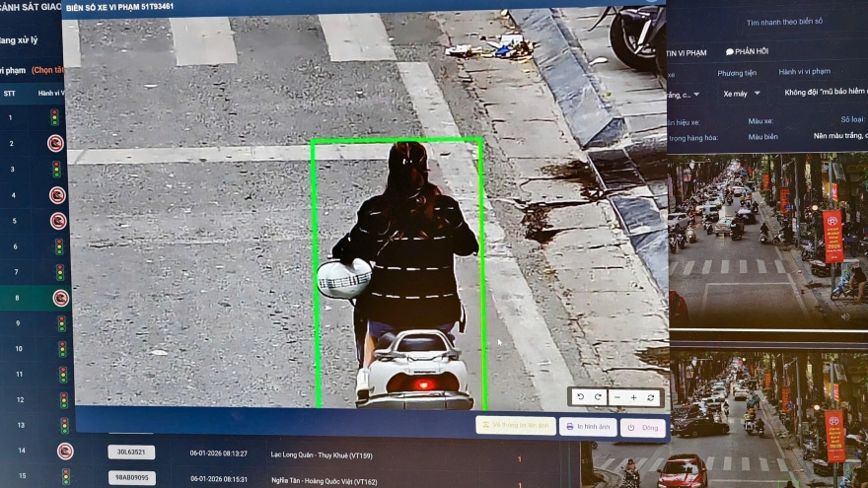
Task: Open the 'Chọn tất' selector in list header
Action: coord(47,70)
